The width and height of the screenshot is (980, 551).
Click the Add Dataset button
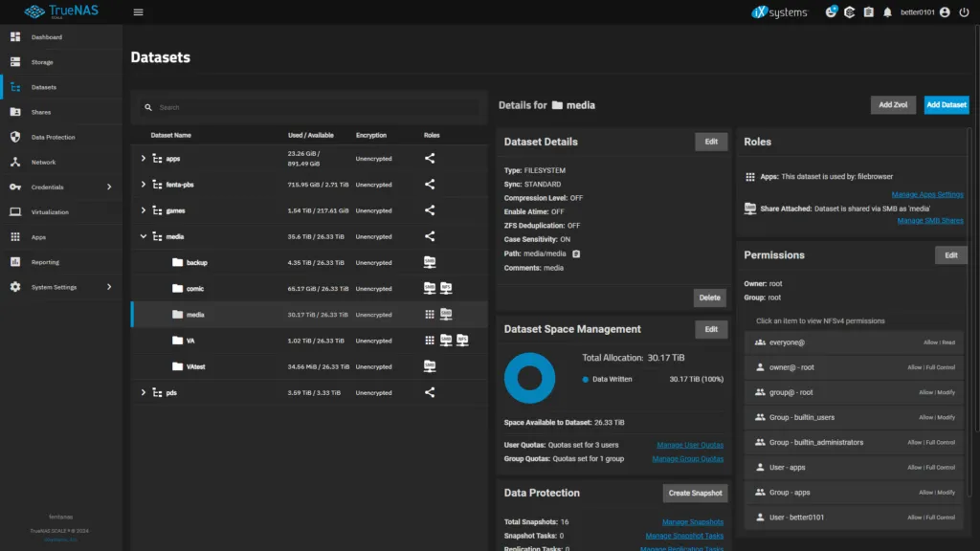tap(946, 105)
